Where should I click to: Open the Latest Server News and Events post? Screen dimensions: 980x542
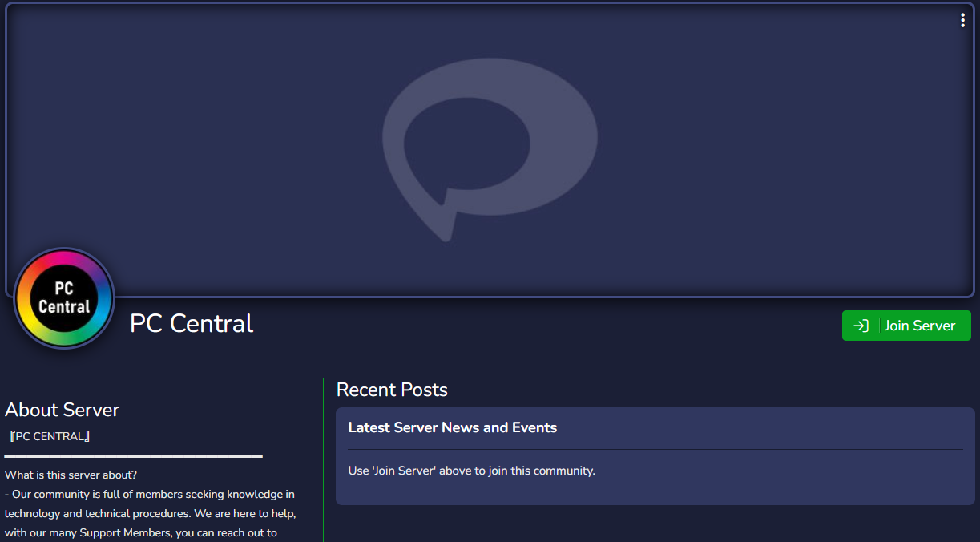(453, 427)
